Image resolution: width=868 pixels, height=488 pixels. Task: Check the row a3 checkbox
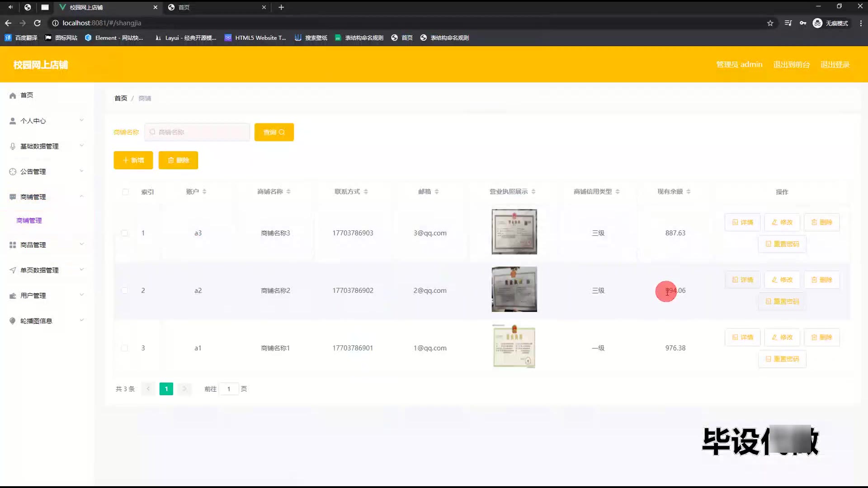(x=124, y=233)
